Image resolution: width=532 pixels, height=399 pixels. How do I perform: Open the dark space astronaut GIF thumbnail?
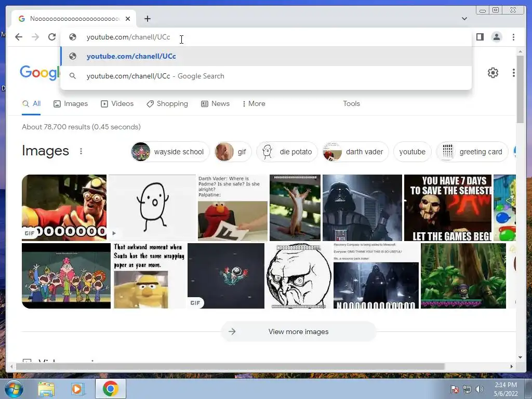click(x=225, y=275)
